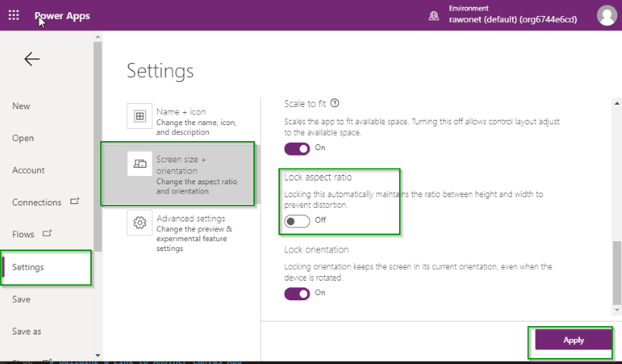Open the app launcher waffle icon
Screen dimensions: 622x364
pyautogui.click(x=14, y=15)
